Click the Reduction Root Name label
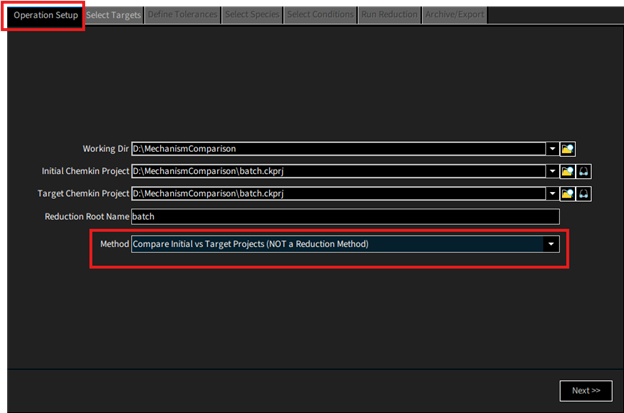 point(87,217)
